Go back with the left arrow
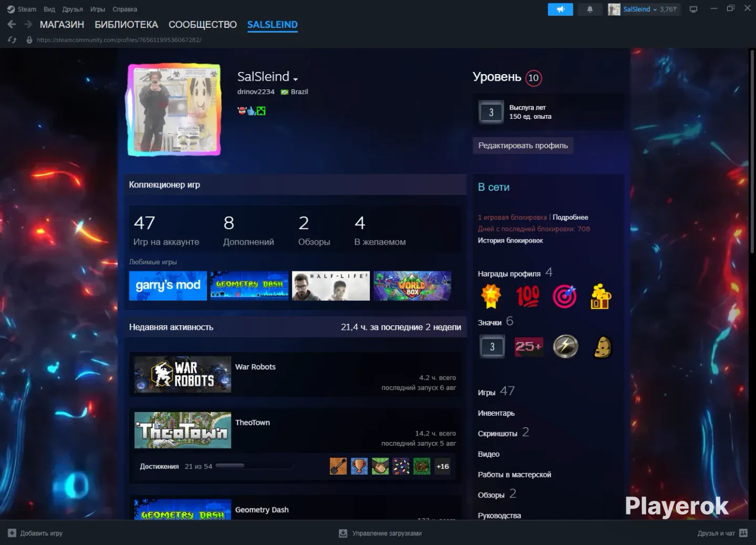 pos(11,25)
